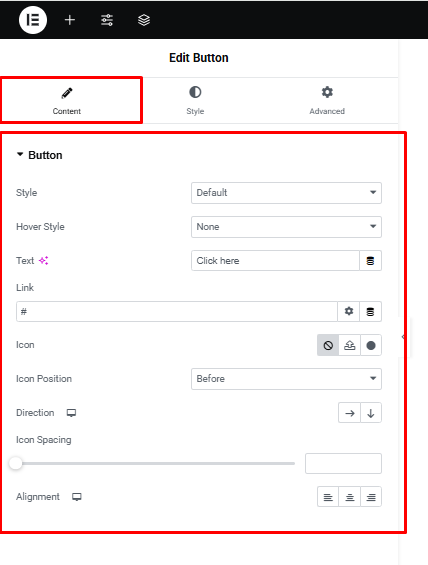Click the AI sparkle icon beside Text
The image size is (428, 565).
[44, 261]
